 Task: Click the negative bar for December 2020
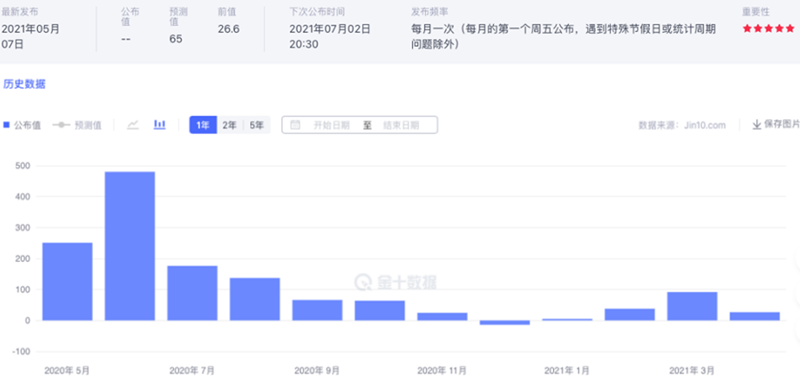(505, 322)
